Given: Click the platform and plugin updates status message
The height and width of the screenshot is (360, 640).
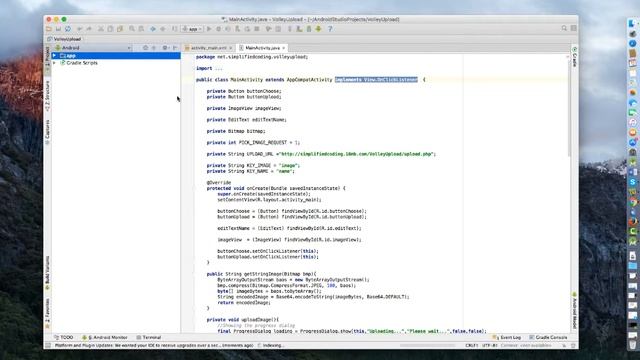Looking at the screenshot, I should [x=154, y=346].
